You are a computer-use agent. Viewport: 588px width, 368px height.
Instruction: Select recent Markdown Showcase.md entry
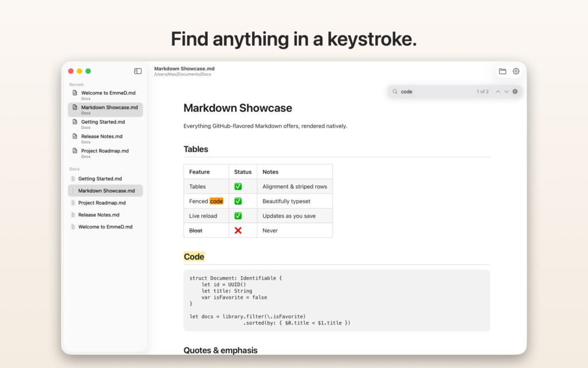pos(106,110)
